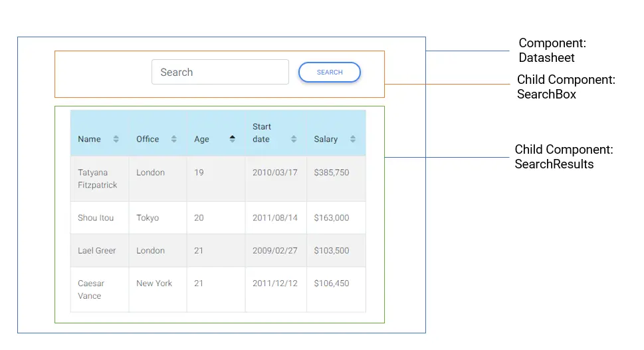Image resolution: width=644 pixels, height=350 pixels.
Task: Click the Office column header label
Action: 148,139
